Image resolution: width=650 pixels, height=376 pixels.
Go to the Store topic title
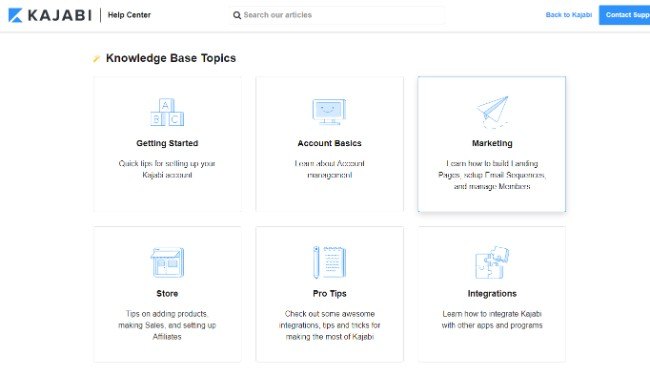167,294
